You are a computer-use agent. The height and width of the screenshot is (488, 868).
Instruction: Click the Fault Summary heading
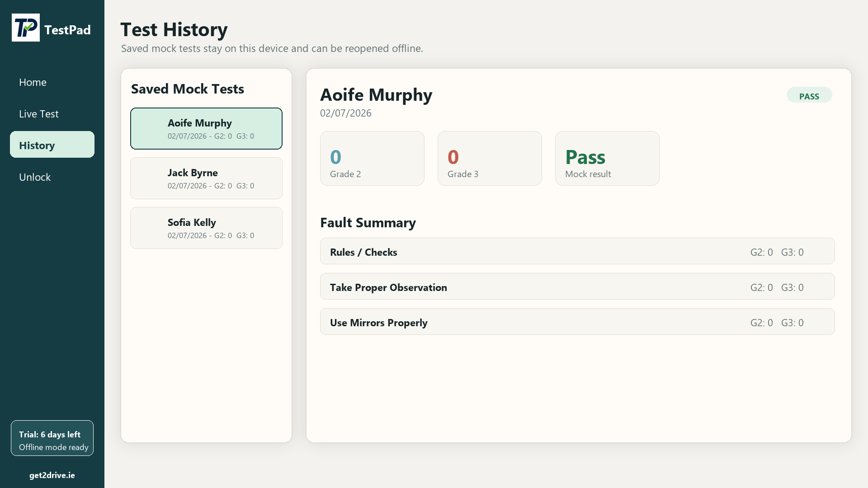[x=368, y=223]
